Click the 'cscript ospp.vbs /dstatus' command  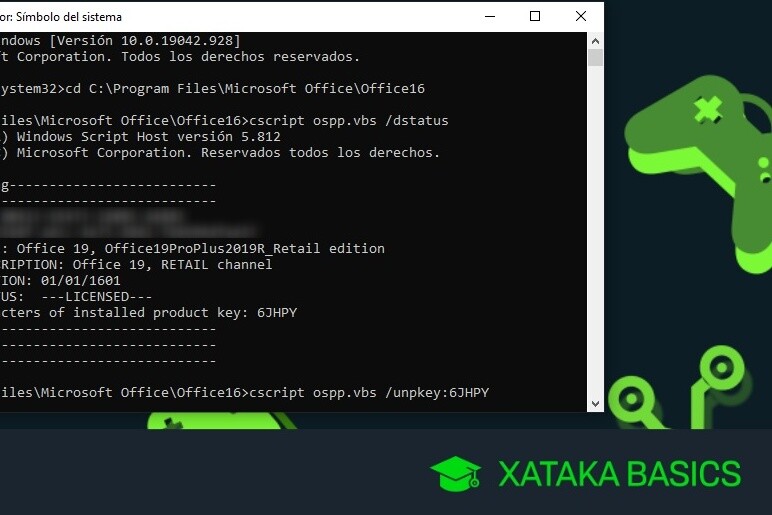349,121
